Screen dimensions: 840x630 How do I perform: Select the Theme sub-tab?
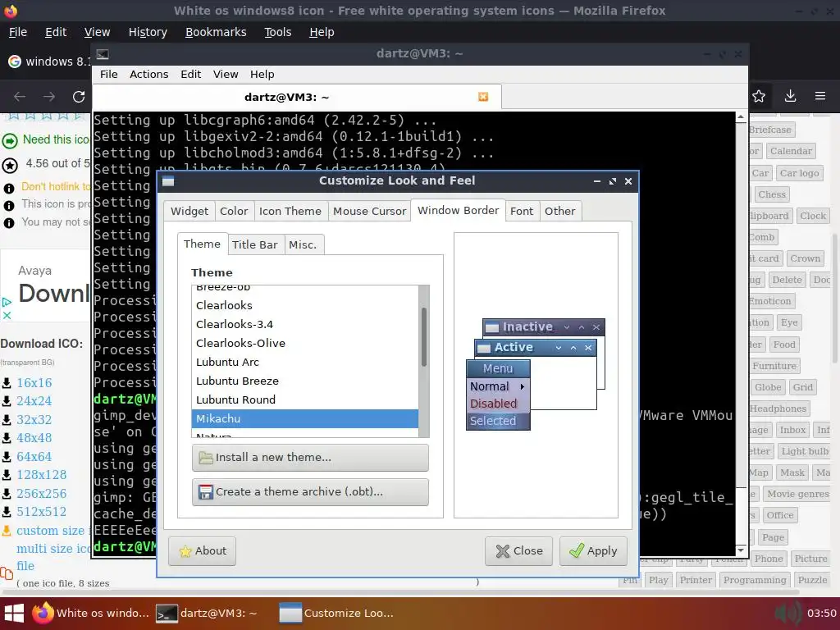click(202, 244)
